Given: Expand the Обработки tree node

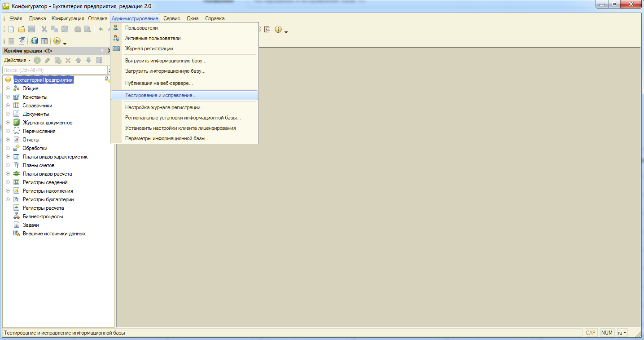Looking at the screenshot, I should tap(8, 148).
